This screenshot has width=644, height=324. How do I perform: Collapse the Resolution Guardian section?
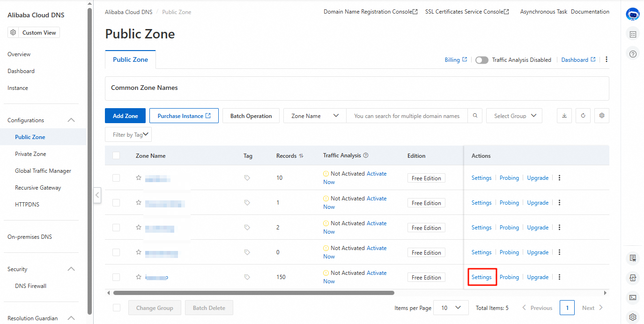[x=71, y=318]
